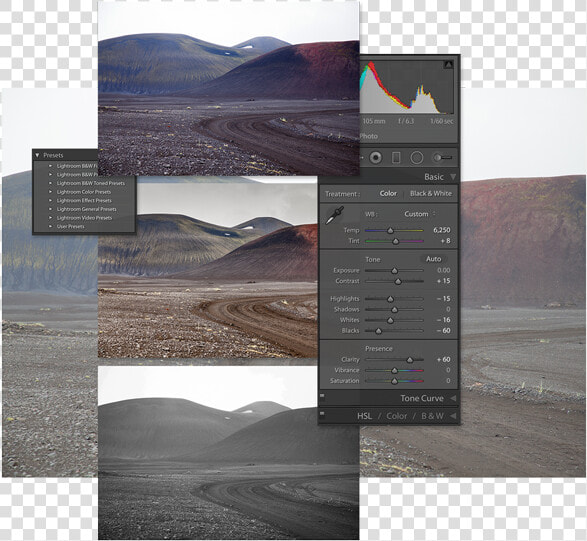The image size is (587, 541).
Task: Select the black and white landscape photo
Action: coord(229,453)
